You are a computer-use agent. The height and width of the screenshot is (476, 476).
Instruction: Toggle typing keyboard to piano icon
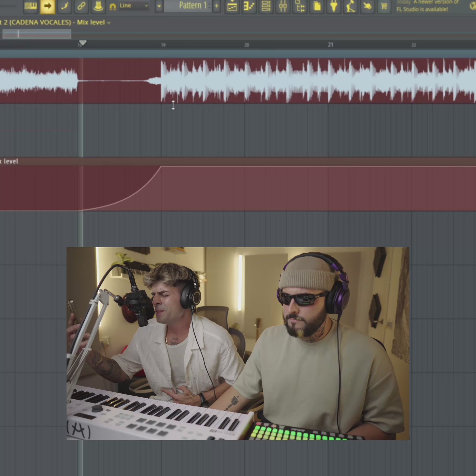point(31,6)
